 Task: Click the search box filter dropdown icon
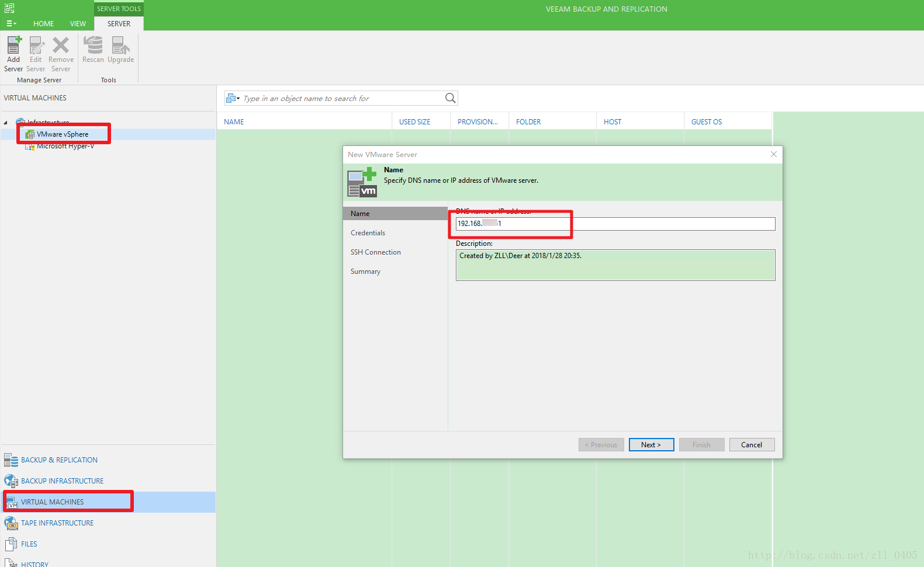[x=233, y=98]
